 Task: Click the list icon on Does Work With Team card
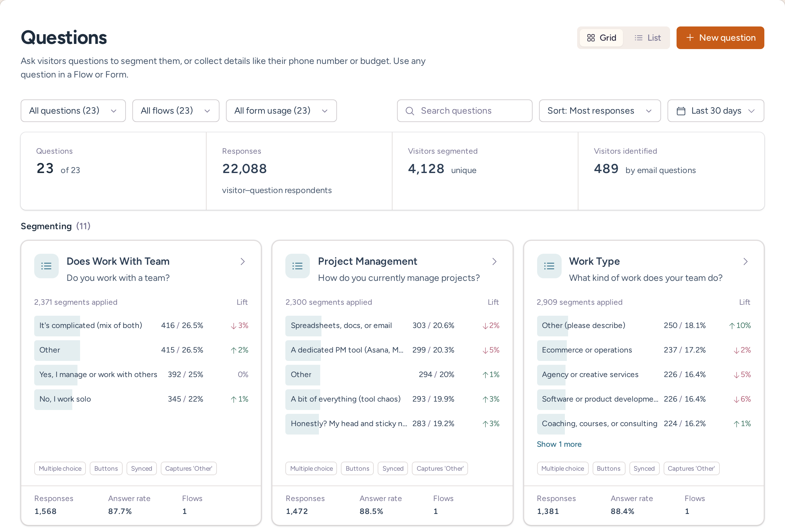[46, 266]
